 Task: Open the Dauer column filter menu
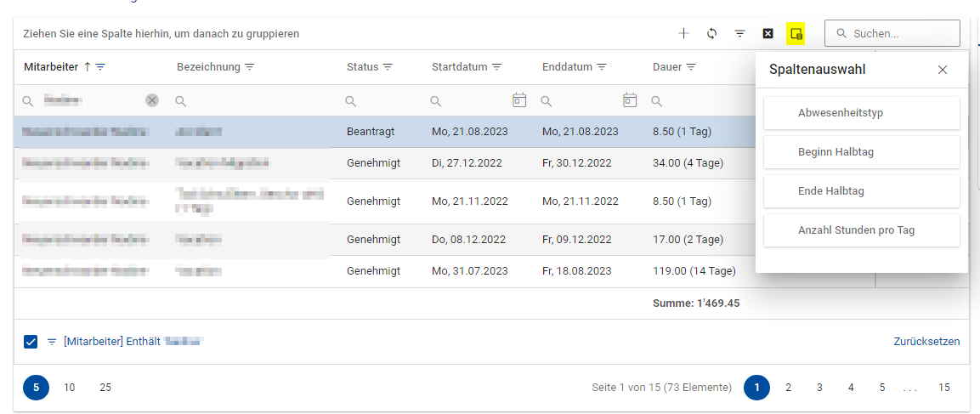(691, 67)
